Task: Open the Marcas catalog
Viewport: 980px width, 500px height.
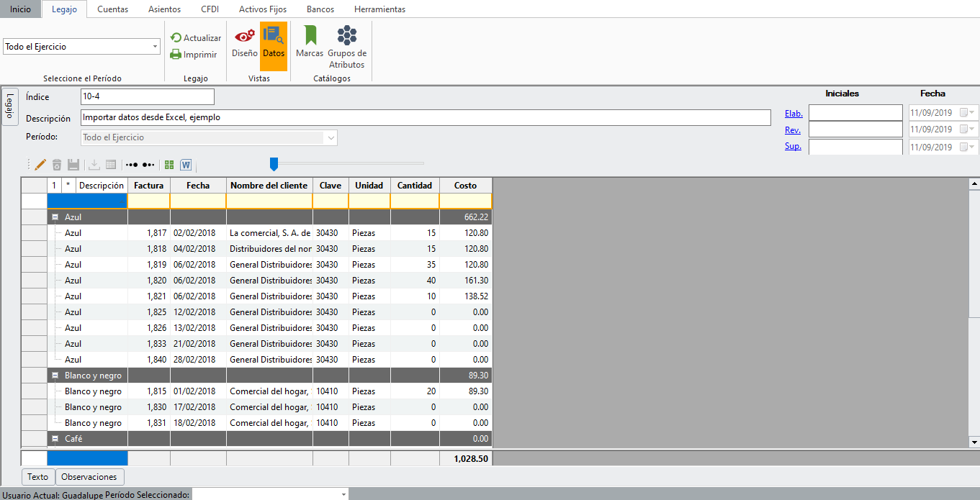Action: click(x=310, y=42)
